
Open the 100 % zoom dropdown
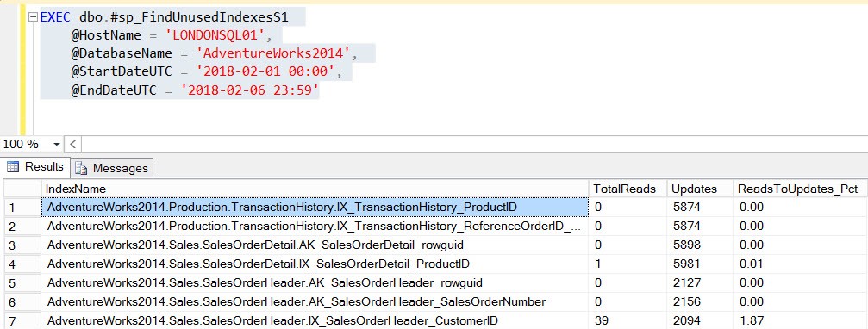[x=56, y=145]
